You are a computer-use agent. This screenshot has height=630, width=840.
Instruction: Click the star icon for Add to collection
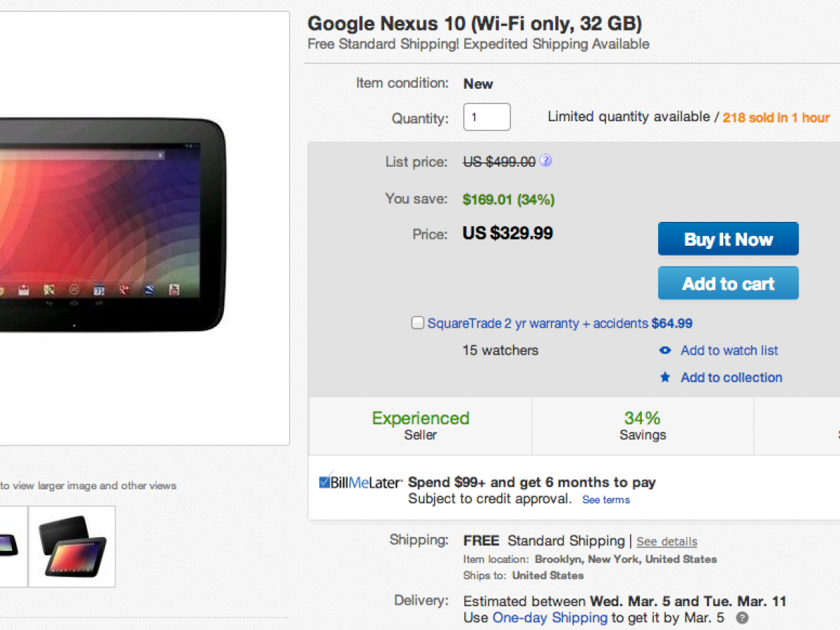[665, 377]
